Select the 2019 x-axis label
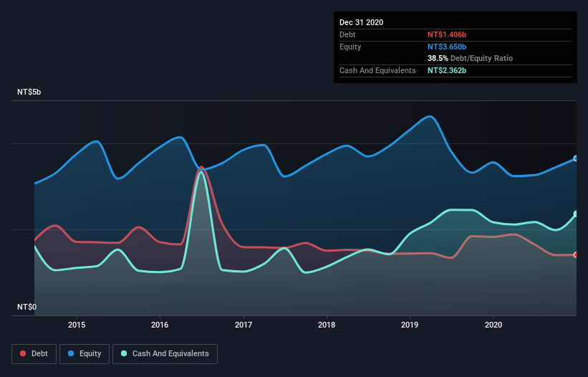 [x=410, y=325]
